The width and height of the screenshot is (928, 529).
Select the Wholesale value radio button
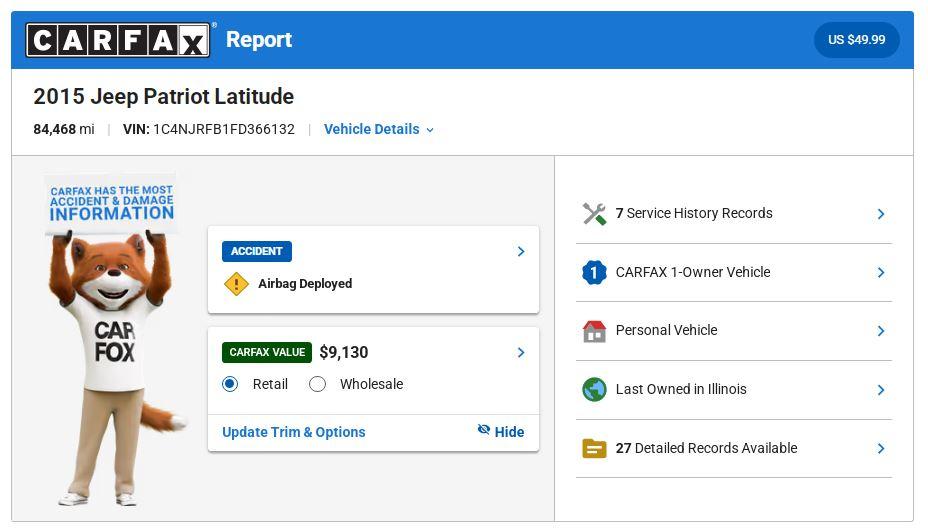point(317,384)
